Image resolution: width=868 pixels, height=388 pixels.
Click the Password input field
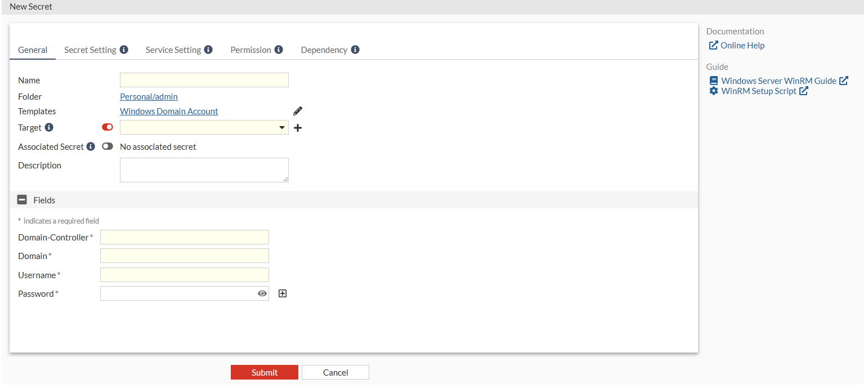click(185, 293)
